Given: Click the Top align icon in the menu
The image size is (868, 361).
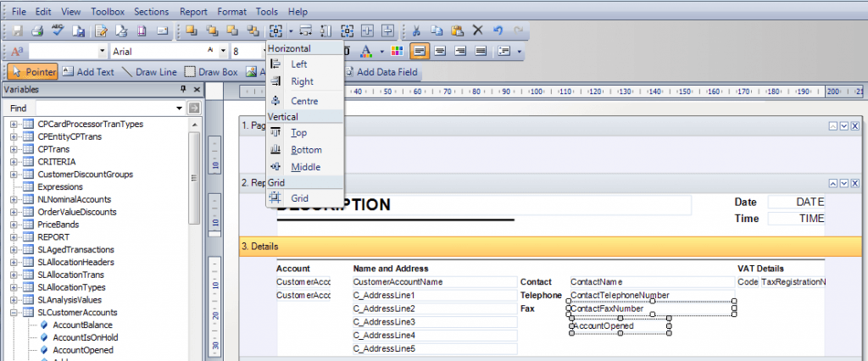Looking at the screenshot, I should [275, 133].
